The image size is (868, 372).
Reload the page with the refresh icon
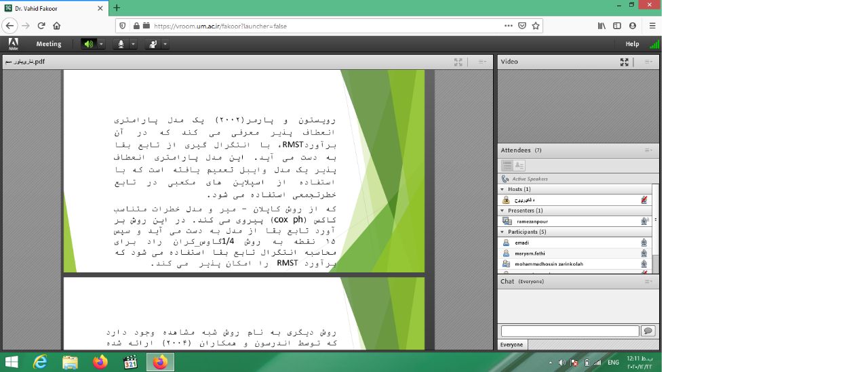point(41,26)
